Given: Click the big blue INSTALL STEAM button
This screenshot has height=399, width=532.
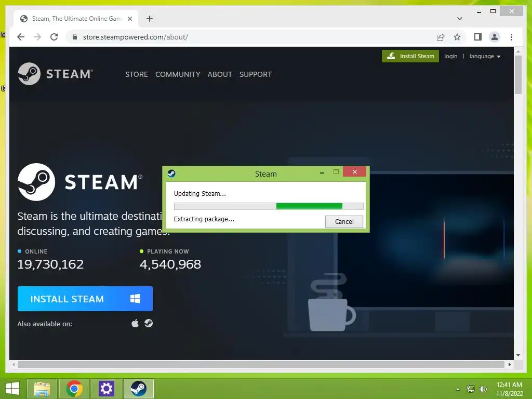Looking at the screenshot, I should [85, 299].
